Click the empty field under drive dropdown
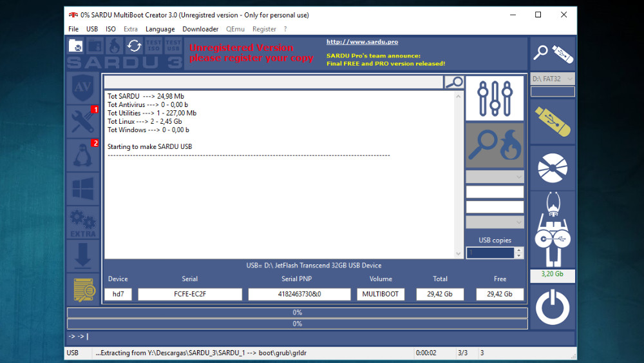The width and height of the screenshot is (644, 363). coord(553,92)
